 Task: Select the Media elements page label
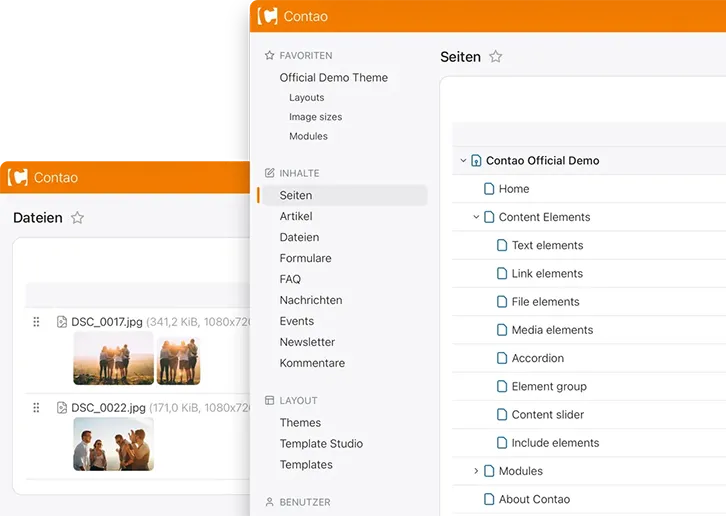pyautogui.click(x=552, y=330)
